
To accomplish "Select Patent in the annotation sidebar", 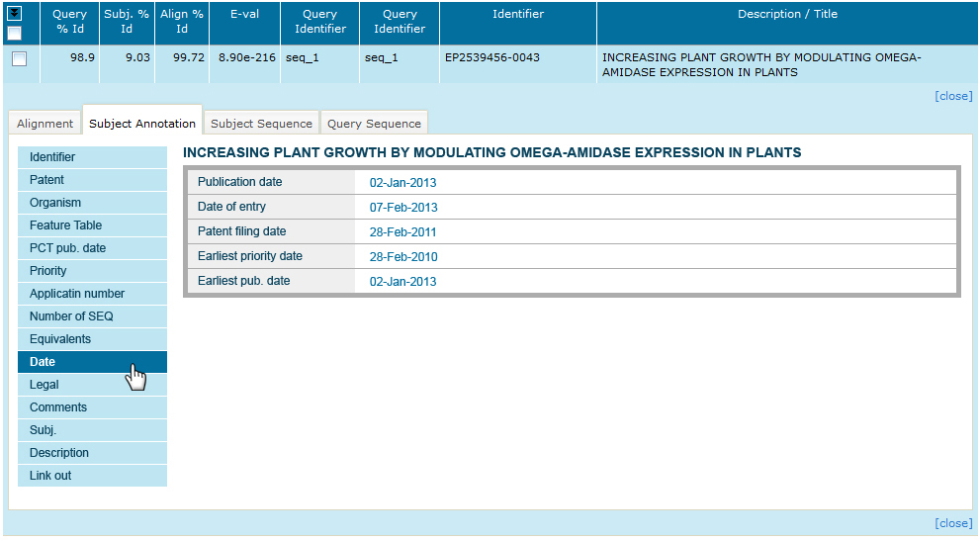I will click(92, 180).
